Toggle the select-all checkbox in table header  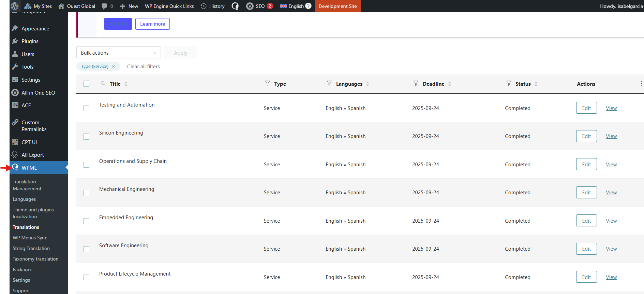tap(86, 84)
